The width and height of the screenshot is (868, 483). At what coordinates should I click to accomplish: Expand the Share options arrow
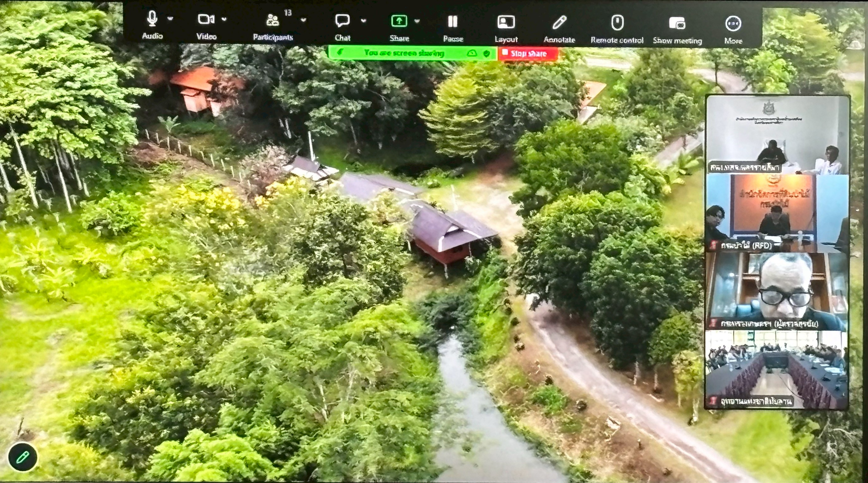pyautogui.click(x=417, y=21)
